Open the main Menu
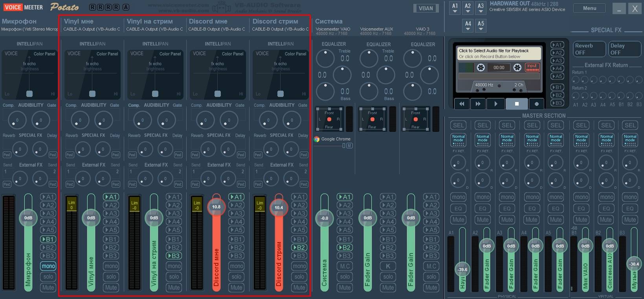The width and height of the screenshot is (644, 299). pos(589,8)
